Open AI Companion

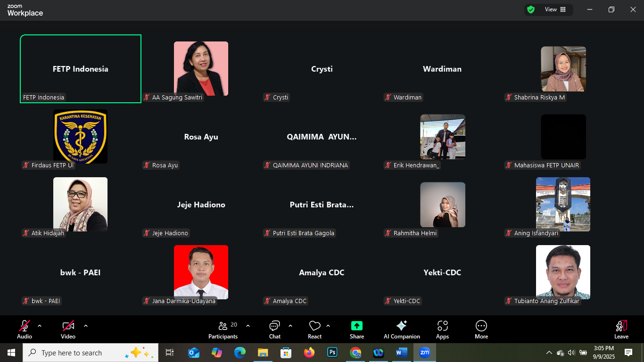pos(402,329)
